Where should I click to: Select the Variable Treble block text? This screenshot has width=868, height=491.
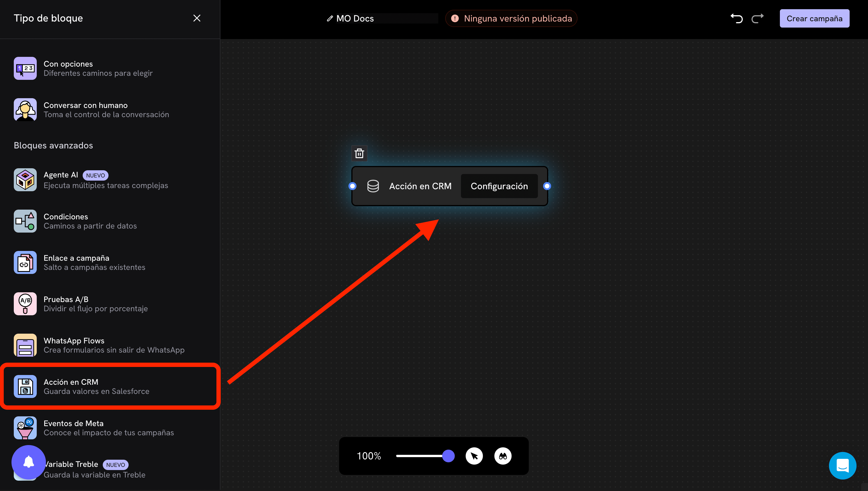[71, 464]
